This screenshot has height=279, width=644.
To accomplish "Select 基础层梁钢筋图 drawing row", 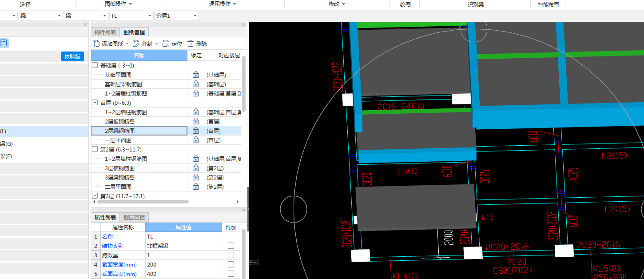I will [x=139, y=84].
